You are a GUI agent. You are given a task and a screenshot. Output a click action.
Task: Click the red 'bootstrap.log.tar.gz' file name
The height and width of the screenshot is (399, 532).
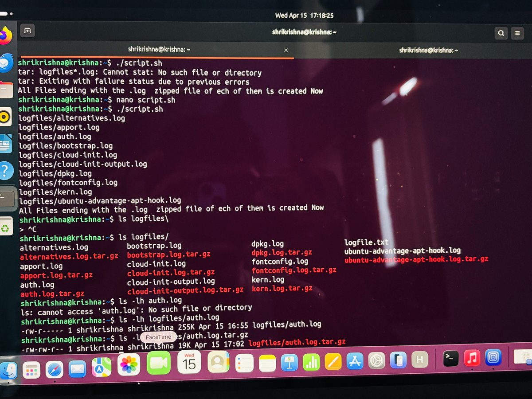coord(168,255)
